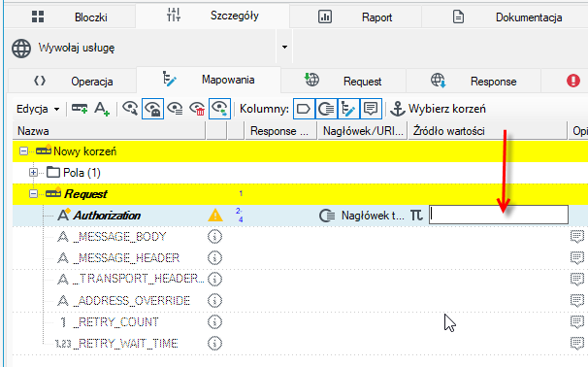Select the Mapowania tab
Image resolution: width=588 pixels, height=367 pixels.
click(209, 80)
